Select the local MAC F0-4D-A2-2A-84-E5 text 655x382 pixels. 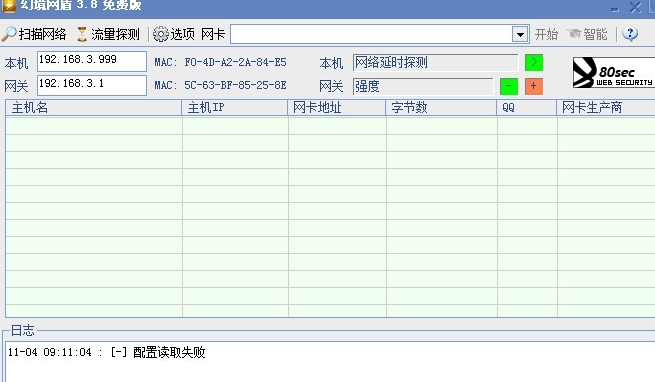tap(236, 63)
